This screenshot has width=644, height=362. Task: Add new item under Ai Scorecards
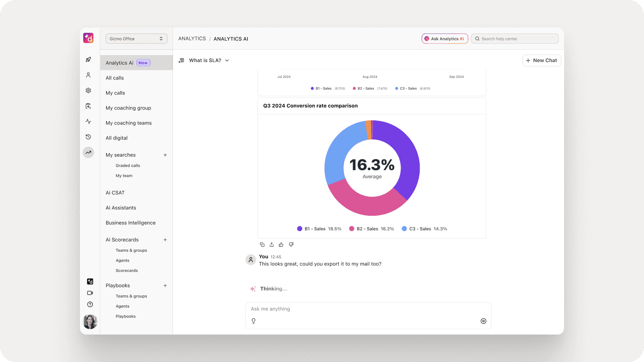[165, 240]
